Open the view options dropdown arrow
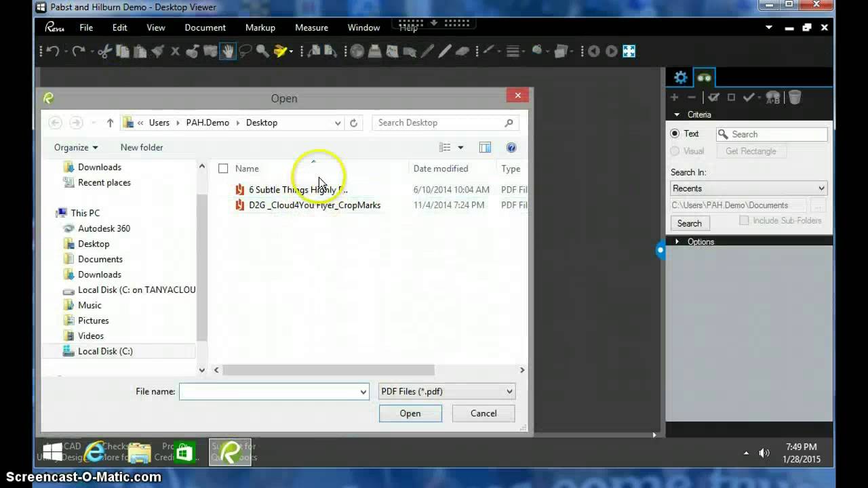This screenshot has width=868, height=488. tap(460, 147)
